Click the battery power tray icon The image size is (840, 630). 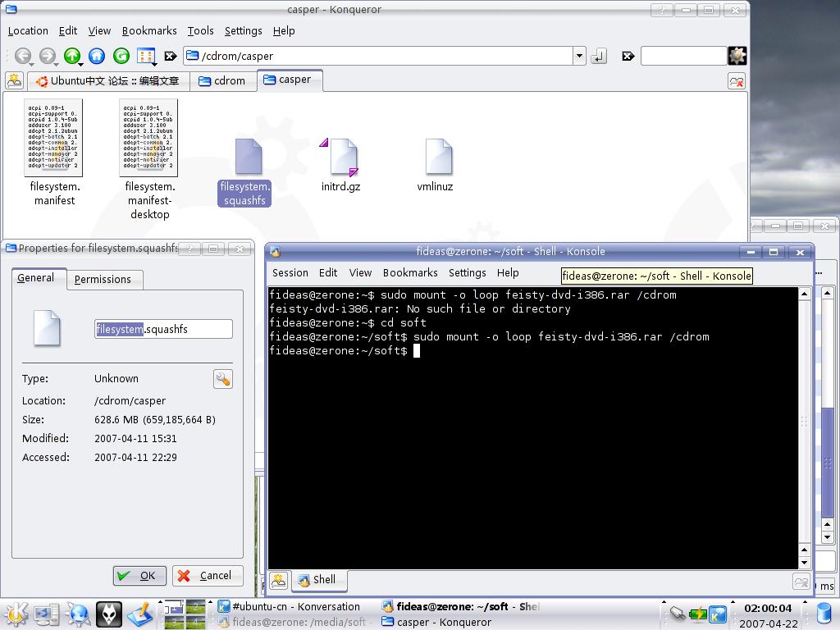(x=698, y=614)
